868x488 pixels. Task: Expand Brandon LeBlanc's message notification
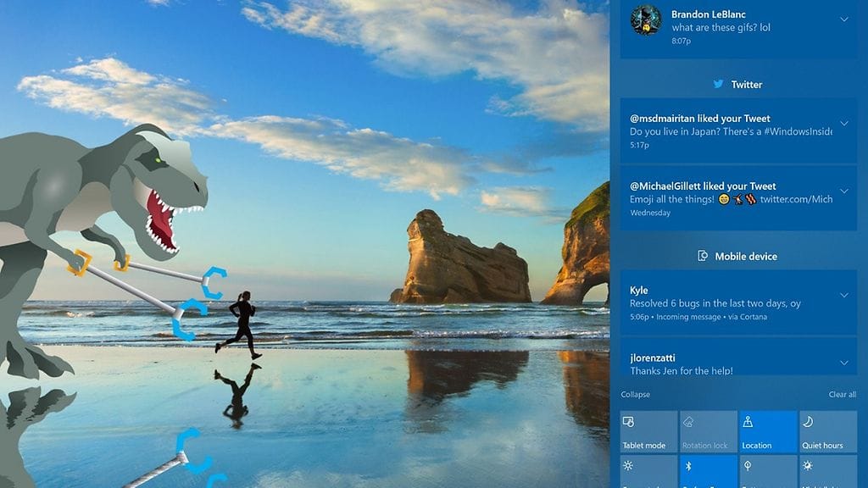coord(844,19)
